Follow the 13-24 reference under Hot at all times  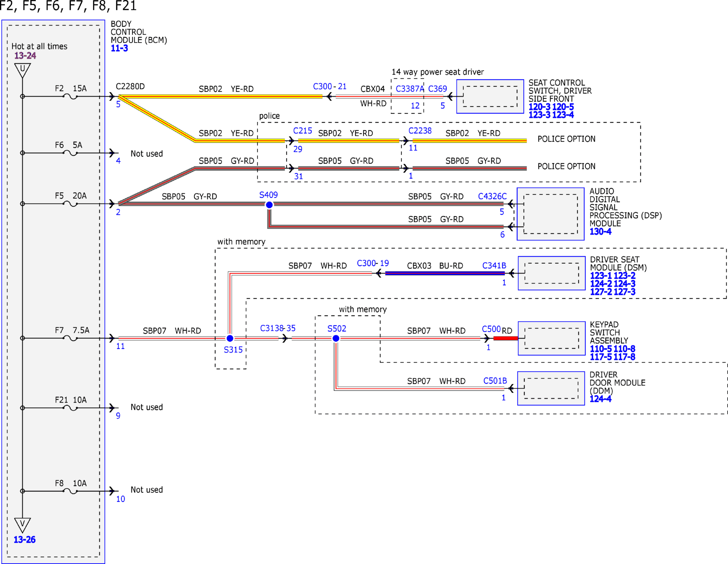[25, 55]
